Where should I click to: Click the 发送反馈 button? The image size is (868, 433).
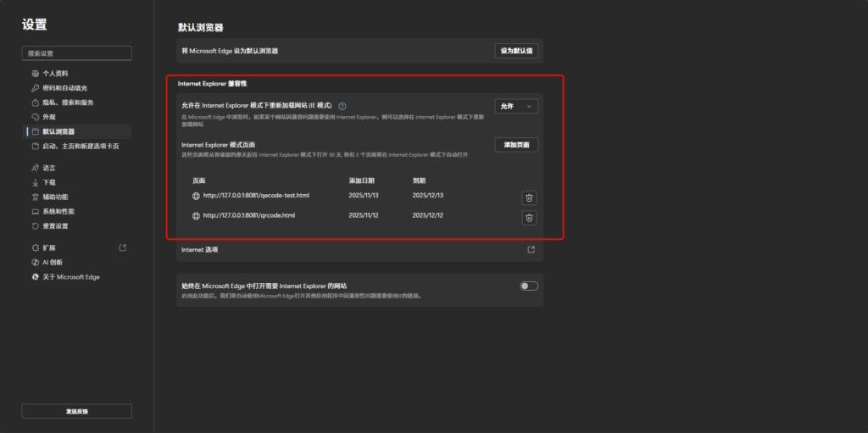coord(76,411)
